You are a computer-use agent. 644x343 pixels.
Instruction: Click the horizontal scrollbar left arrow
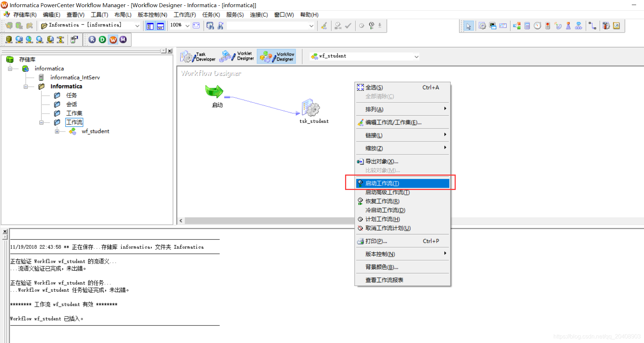[181, 220]
